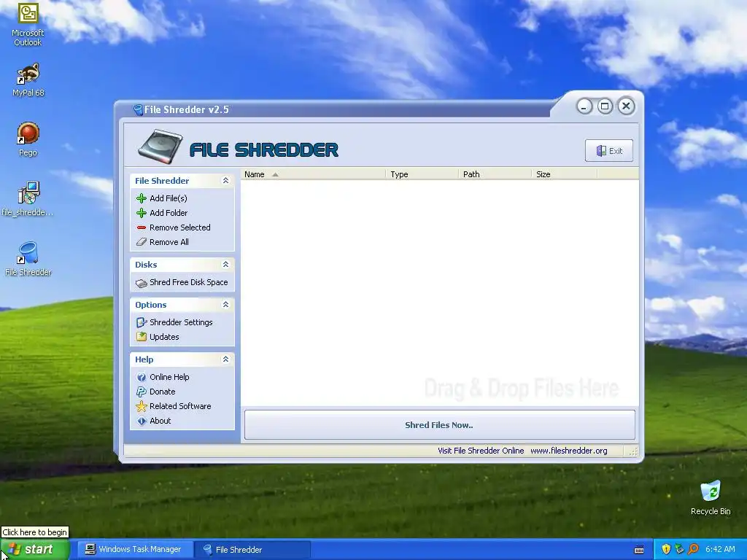Click the Donate link
Viewport: 747px width, 560px height.
click(163, 392)
